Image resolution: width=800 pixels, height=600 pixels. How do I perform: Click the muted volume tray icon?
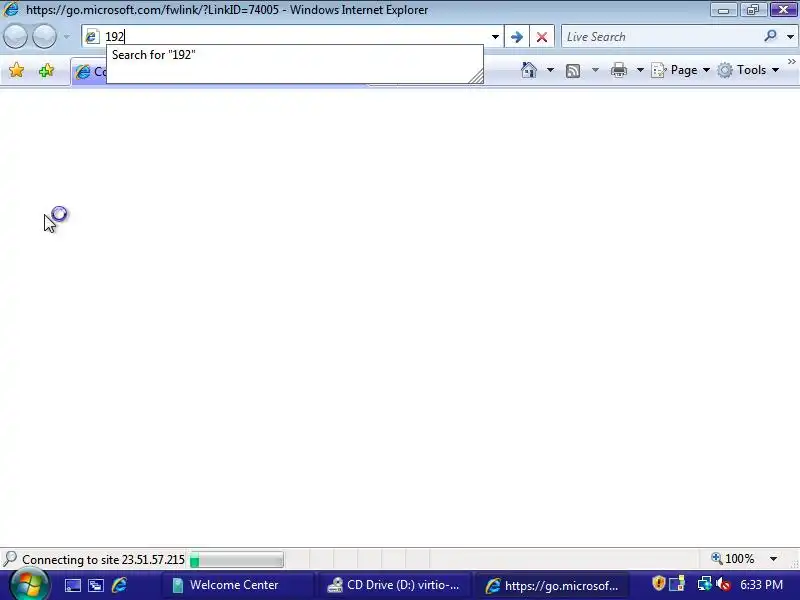[723, 584]
